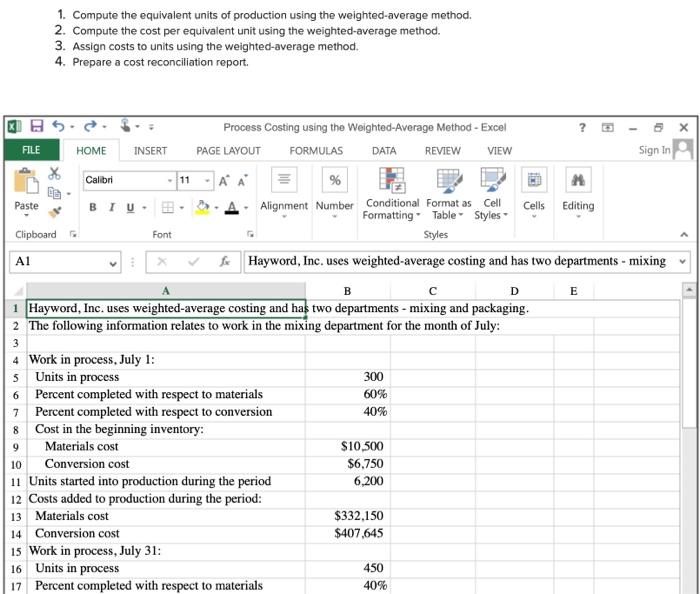
Task: Open Conditional Formatting menu
Action: point(392,194)
